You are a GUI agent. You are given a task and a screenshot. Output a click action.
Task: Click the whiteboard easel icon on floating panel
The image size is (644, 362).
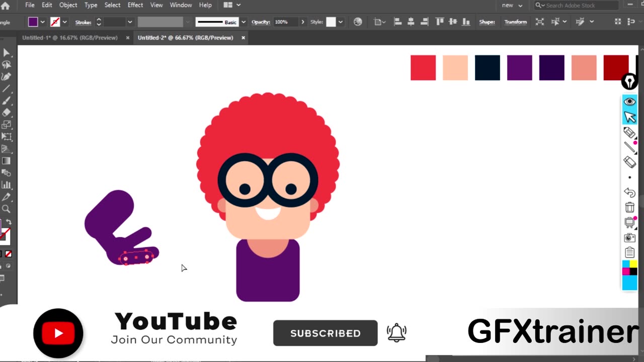[629, 222]
